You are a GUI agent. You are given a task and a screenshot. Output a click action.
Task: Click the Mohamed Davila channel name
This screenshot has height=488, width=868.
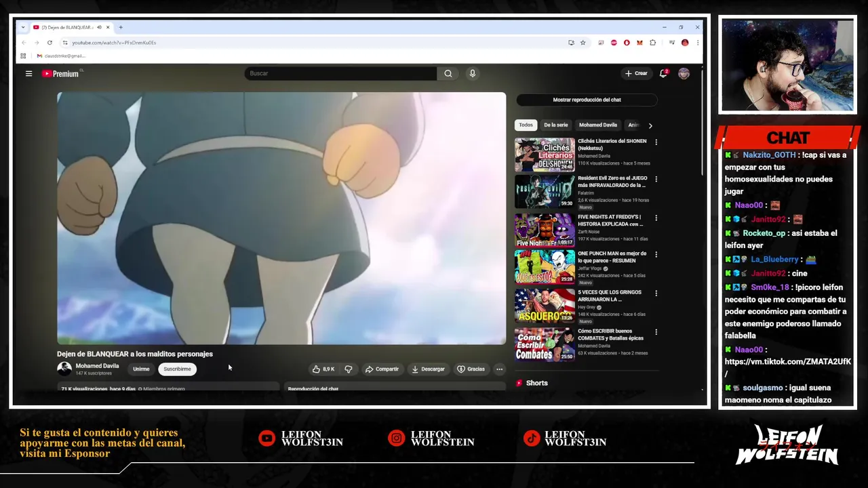(97, 365)
